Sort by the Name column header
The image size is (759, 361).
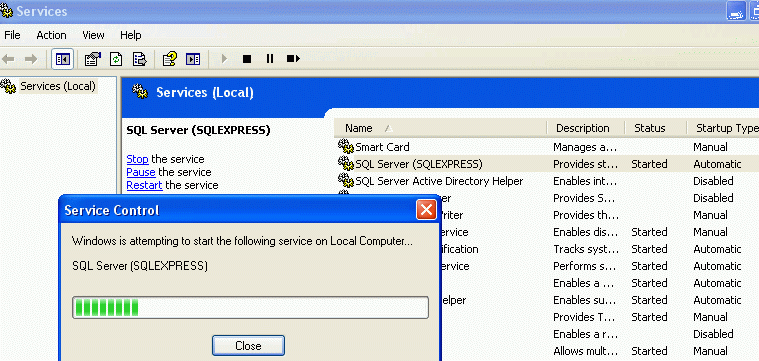pyautogui.click(x=440, y=128)
